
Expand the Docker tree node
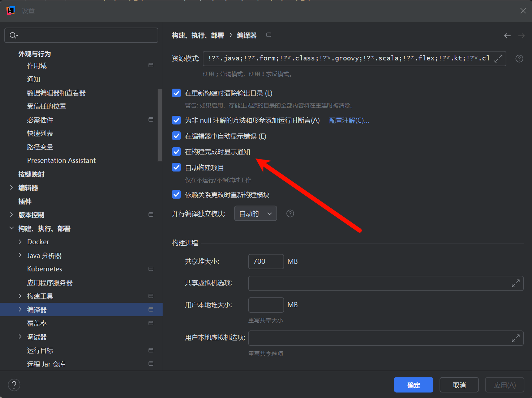[x=20, y=241]
